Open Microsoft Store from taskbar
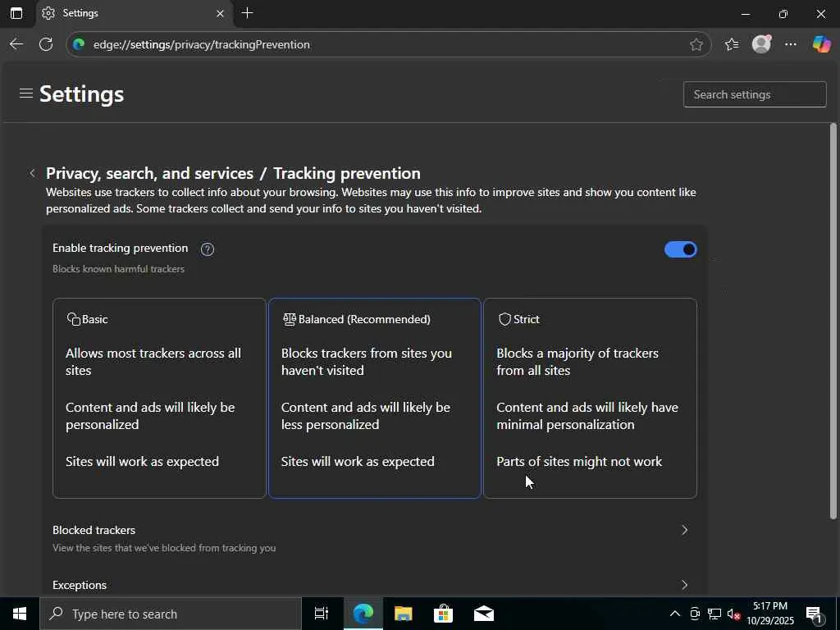Image resolution: width=840 pixels, height=630 pixels. tap(443, 614)
